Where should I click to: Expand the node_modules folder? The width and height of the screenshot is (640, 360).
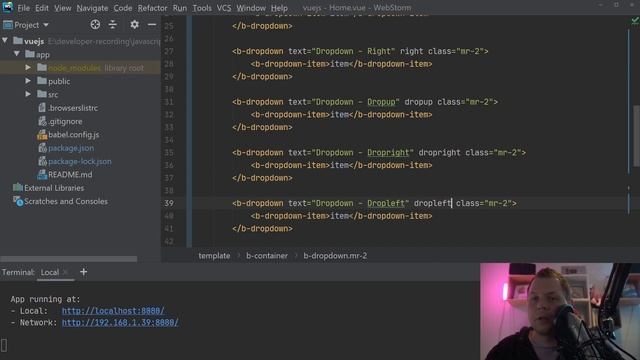28,67
